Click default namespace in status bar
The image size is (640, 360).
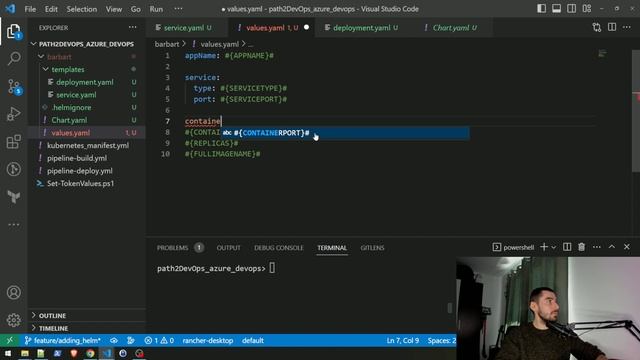click(x=253, y=340)
